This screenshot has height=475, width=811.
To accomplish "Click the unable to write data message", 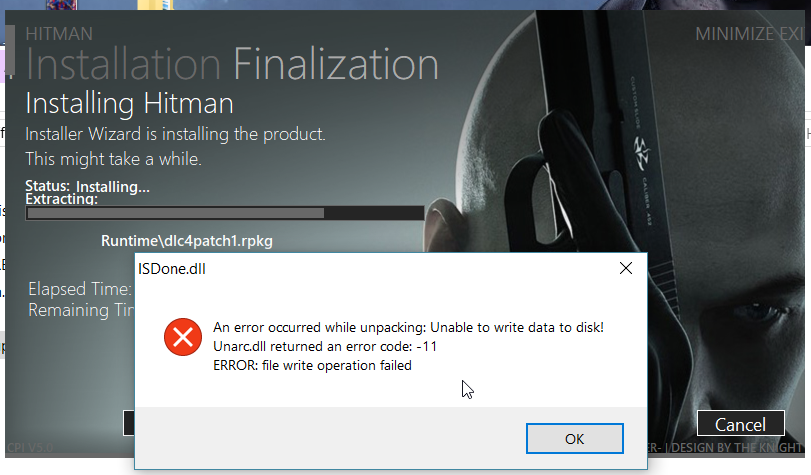I will (408, 328).
